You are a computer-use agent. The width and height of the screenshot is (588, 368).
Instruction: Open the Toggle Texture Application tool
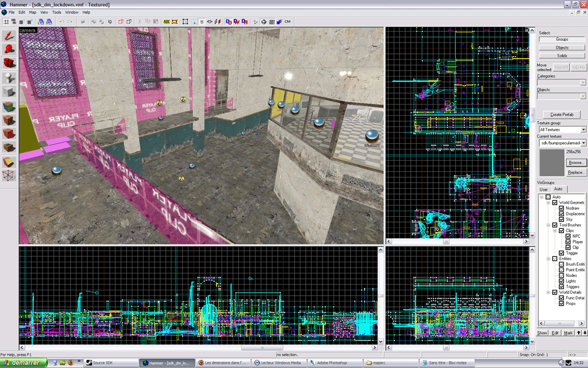pyautogui.click(x=9, y=106)
